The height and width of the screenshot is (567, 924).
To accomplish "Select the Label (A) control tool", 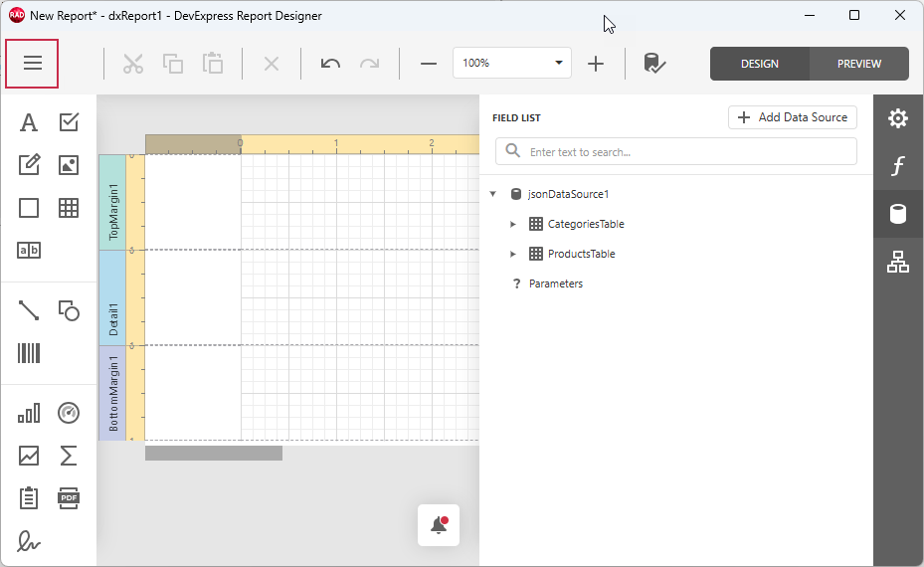I will pyautogui.click(x=28, y=122).
